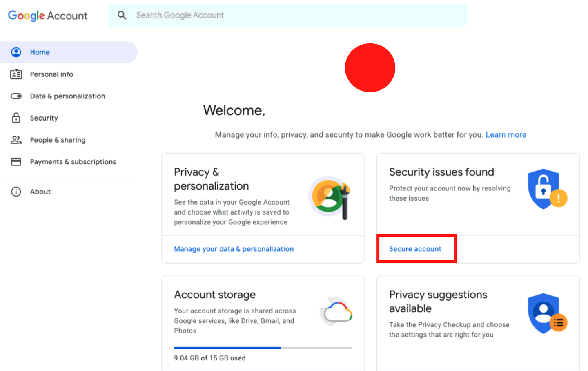The width and height of the screenshot is (588, 371).
Task: Click the Google Account logo
Action: click(47, 16)
